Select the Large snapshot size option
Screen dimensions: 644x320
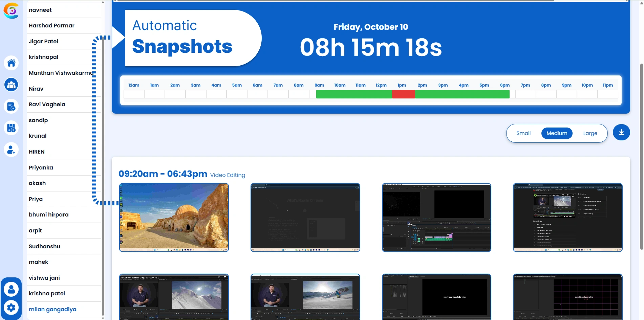click(590, 133)
